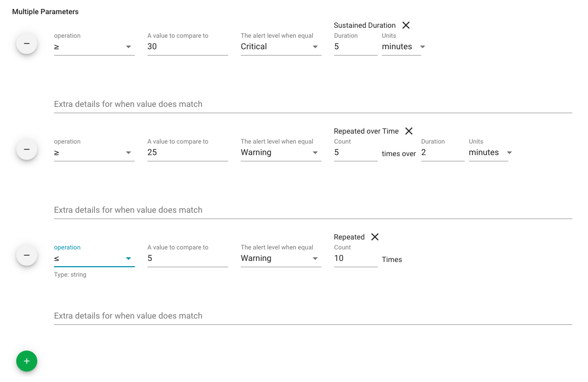Open the Units dropdown for Repeated over Time

click(489, 152)
